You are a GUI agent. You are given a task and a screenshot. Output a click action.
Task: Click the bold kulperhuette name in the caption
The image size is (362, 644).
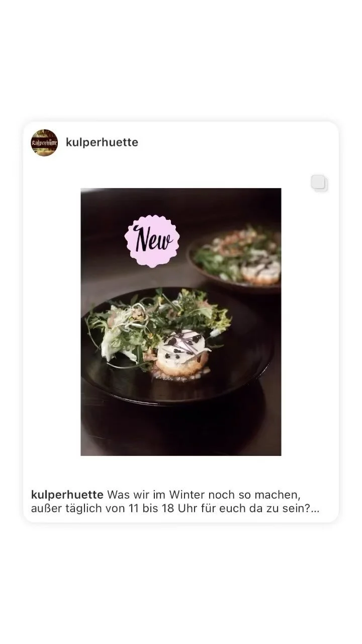[x=67, y=495]
